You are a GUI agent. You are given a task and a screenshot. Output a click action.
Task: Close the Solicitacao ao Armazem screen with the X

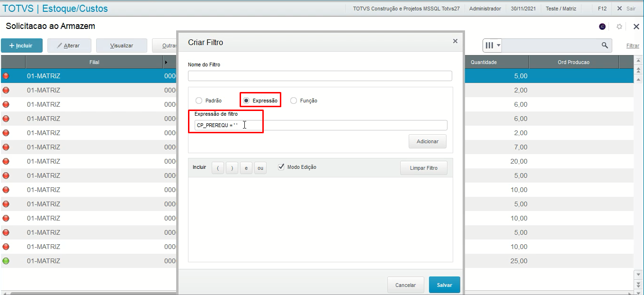click(636, 27)
